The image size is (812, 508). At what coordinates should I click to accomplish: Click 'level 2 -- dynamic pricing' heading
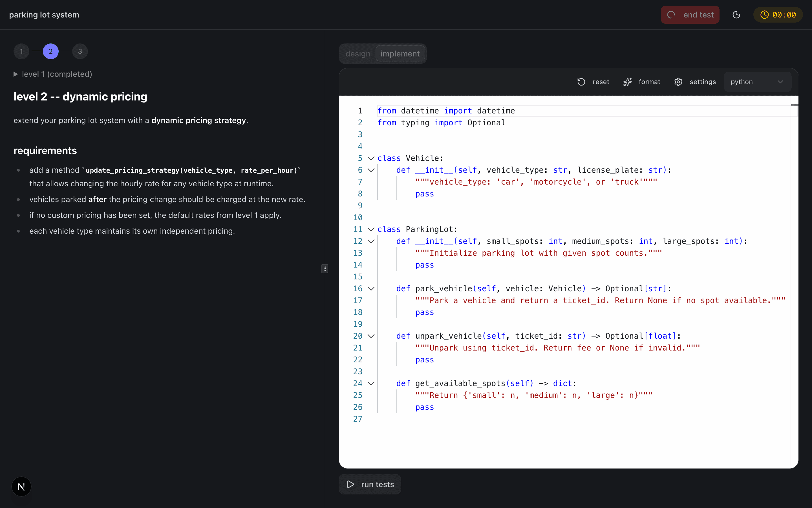pos(81,97)
